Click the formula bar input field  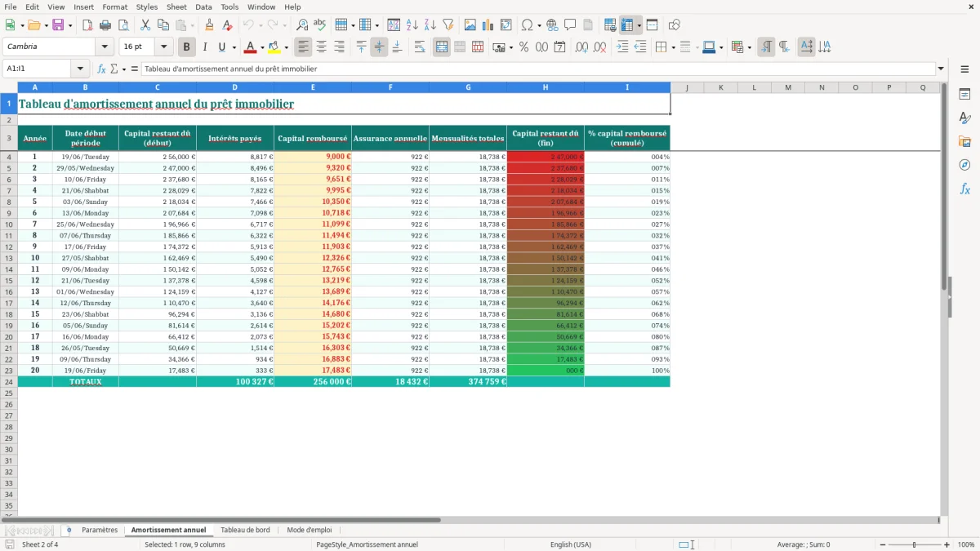(537, 69)
